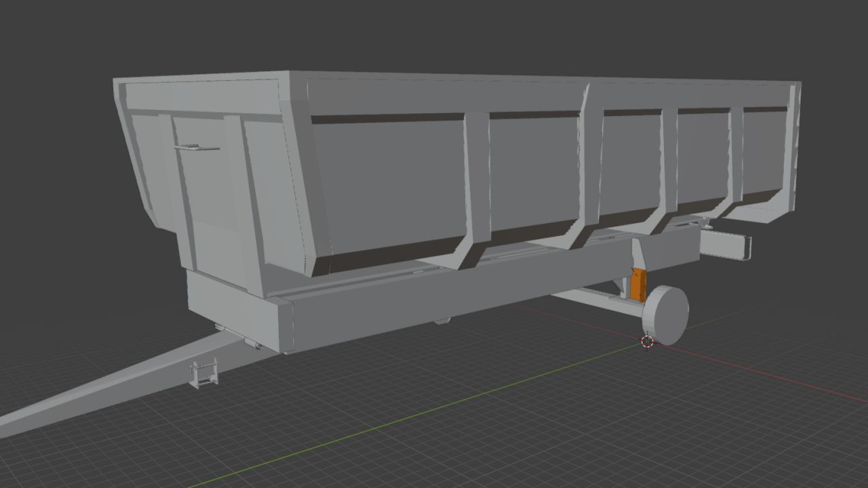Select the small handle on the trailer end panel

[196, 148]
